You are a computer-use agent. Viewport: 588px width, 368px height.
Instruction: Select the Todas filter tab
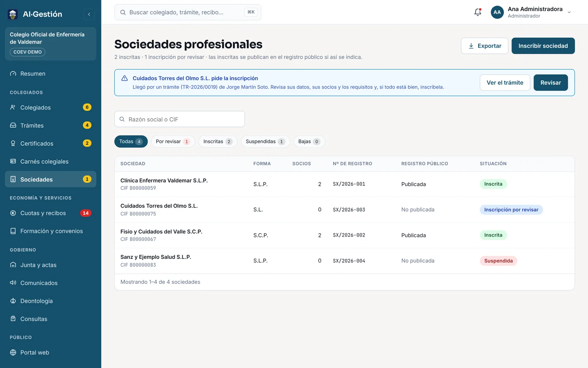(131, 142)
